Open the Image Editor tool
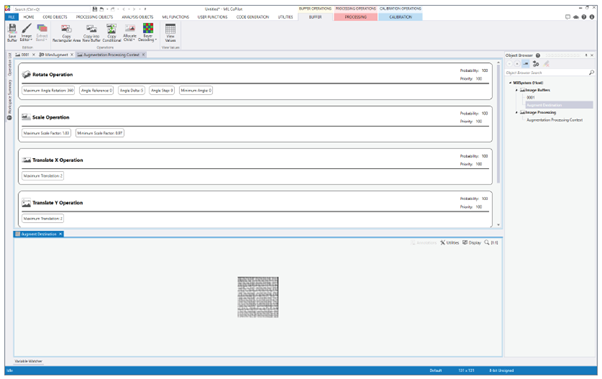 26,32
